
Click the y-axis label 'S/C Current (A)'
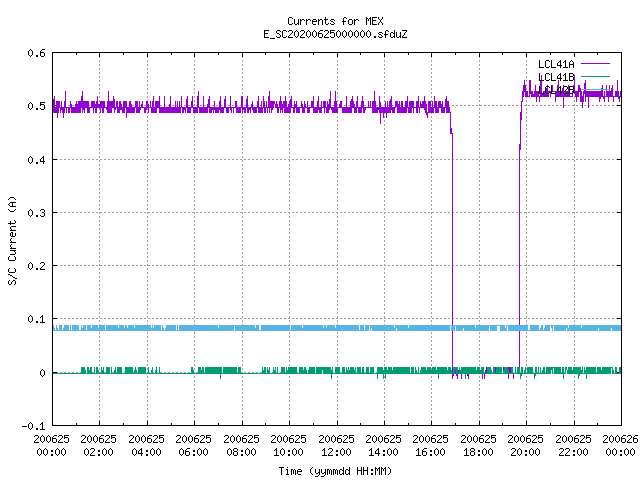12,241
